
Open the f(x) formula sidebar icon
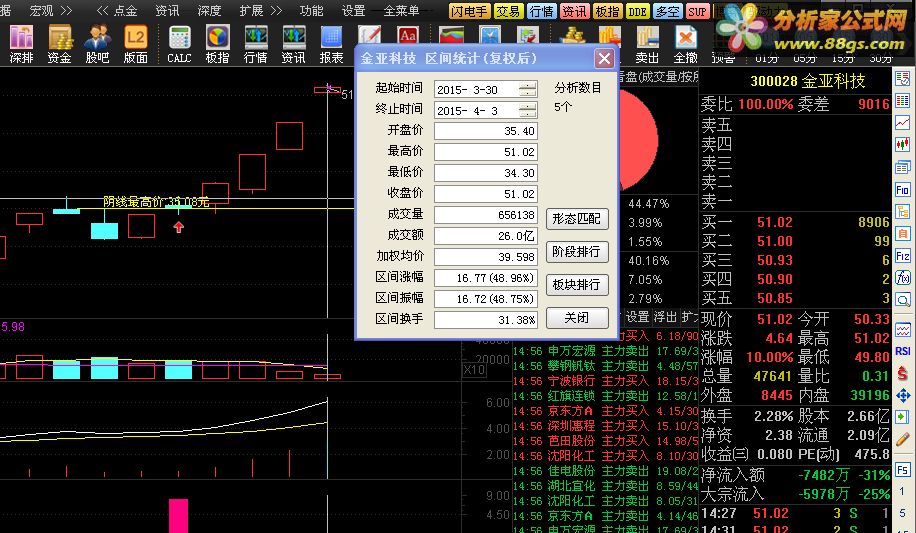903,278
